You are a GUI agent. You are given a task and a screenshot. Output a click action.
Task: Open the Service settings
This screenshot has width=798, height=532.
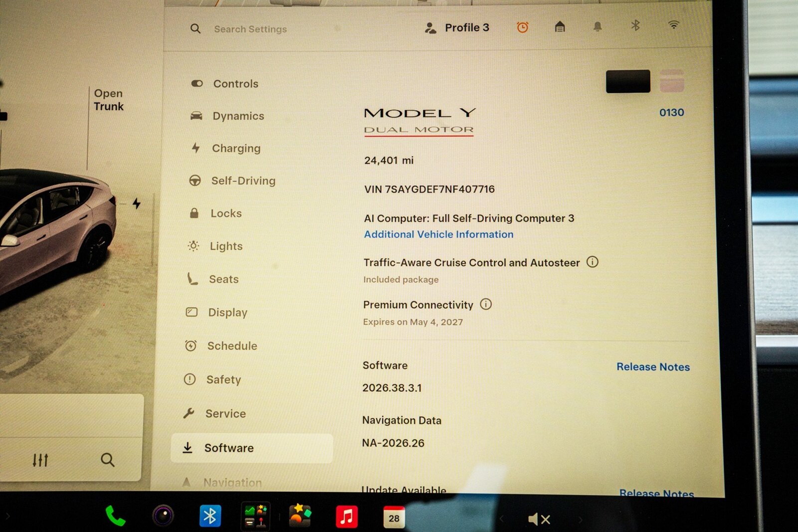[214, 413]
